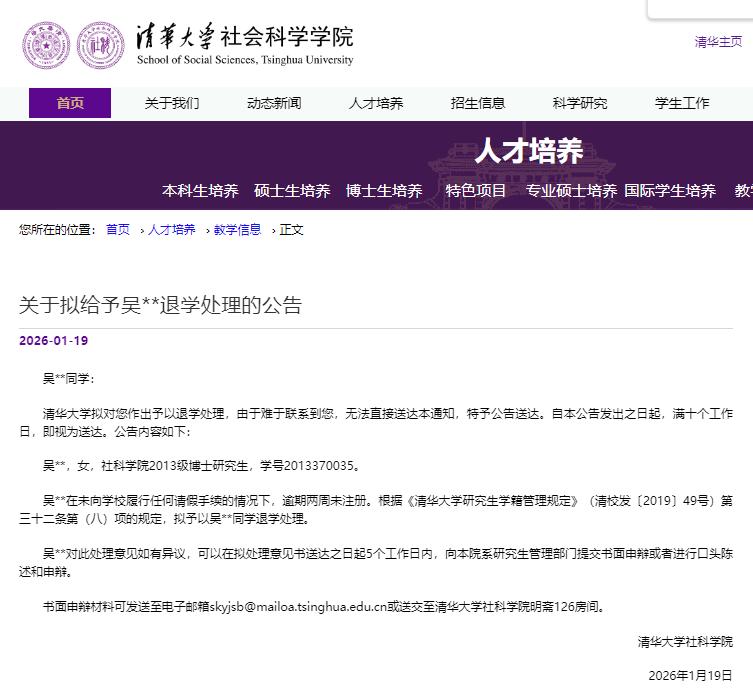Choose 人才培养 in the top navigation bar
The image size is (753, 700).
(x=376, y=103)
